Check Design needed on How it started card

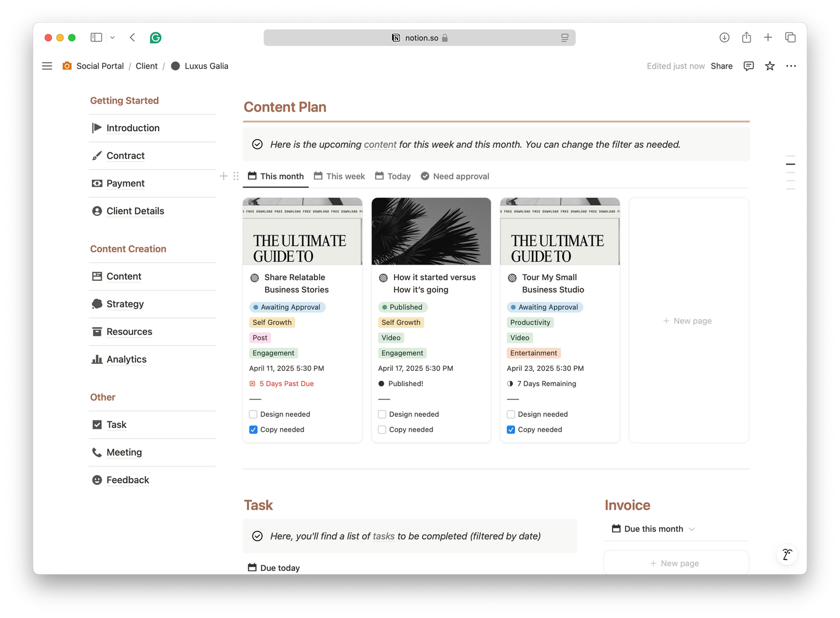[382, 415]
